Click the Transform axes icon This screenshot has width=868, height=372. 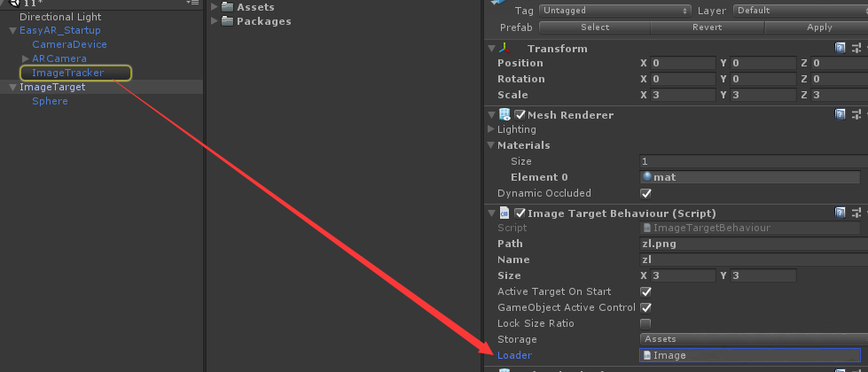(504, 48)
